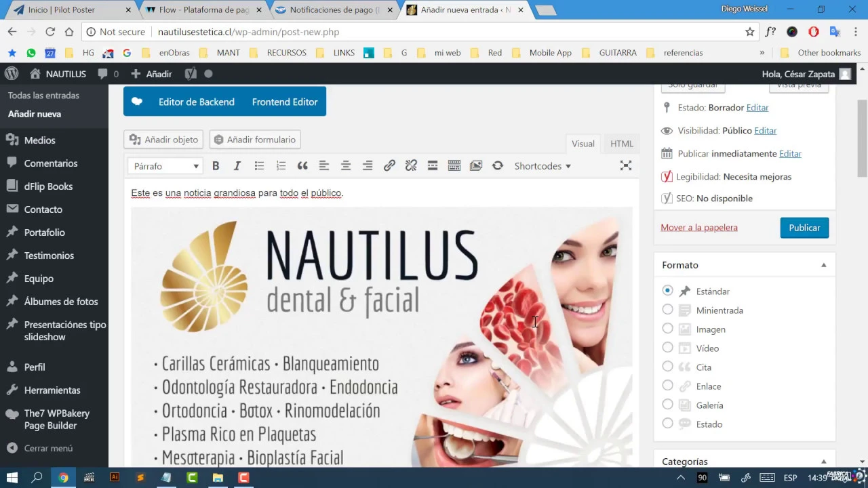Switch to Notificaciones de pago browser tab
The image size is (868, 488).
pos(332,10)
